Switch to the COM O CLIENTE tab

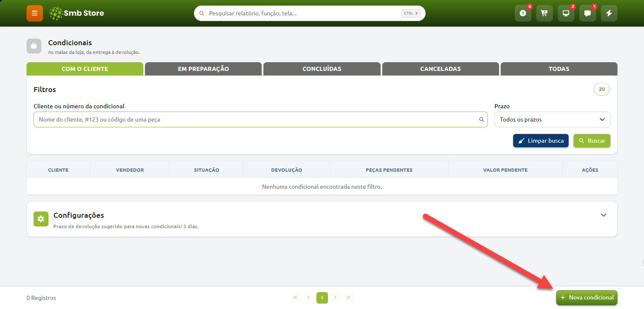(85, 69)
